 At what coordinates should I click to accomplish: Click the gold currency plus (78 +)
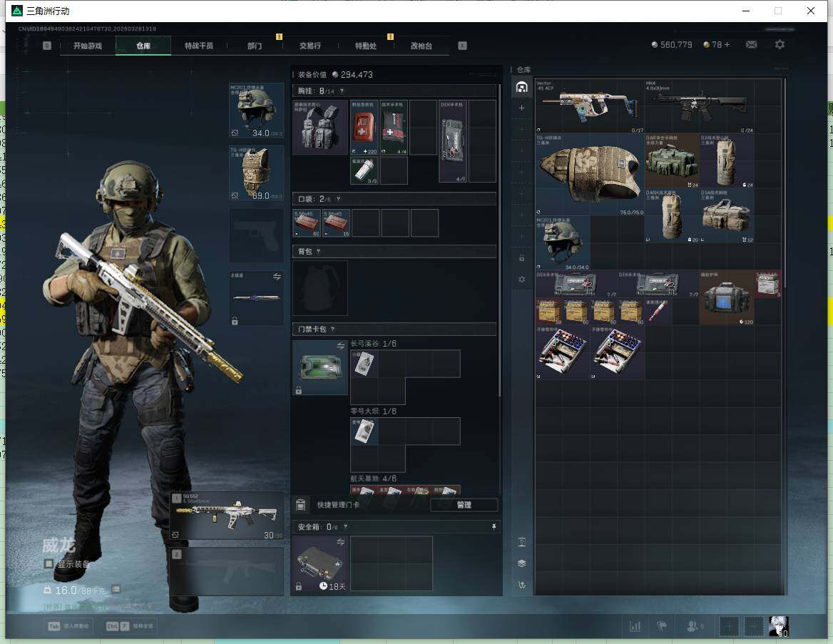coord(727,45)
